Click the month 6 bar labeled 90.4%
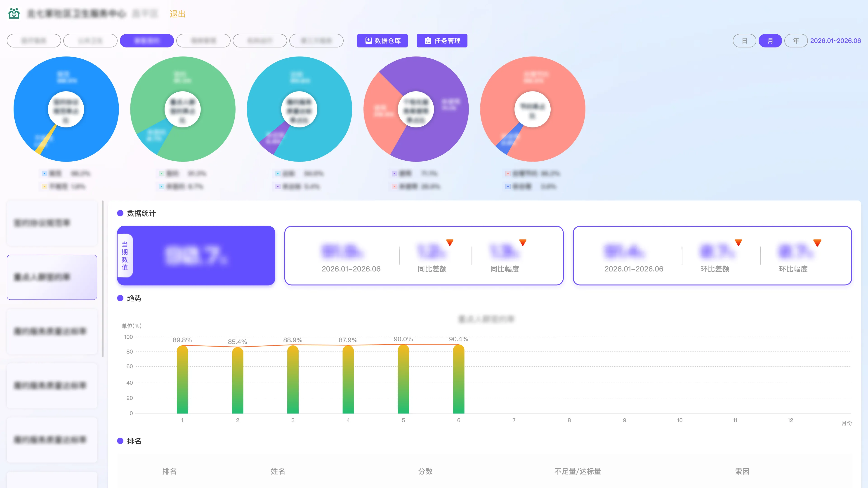Screen dimensions: 868x488 pyautogui.click(x=459, y=379)
